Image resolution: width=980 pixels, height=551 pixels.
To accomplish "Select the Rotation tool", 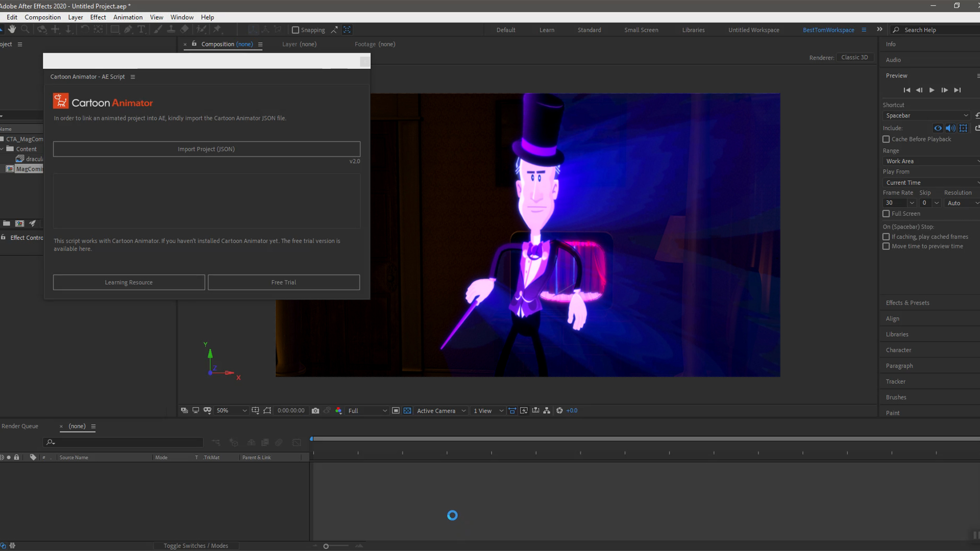I will tap(85, 30).
